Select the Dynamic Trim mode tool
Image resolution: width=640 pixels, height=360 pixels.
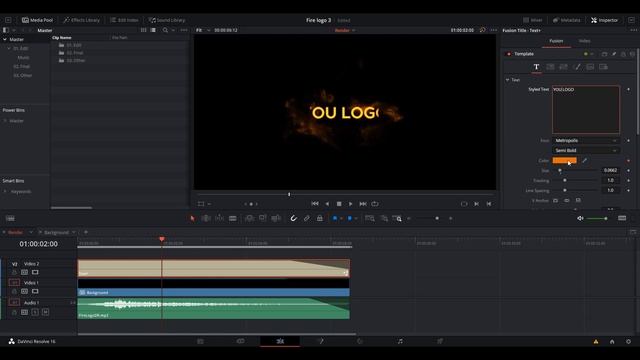point(219,218)
